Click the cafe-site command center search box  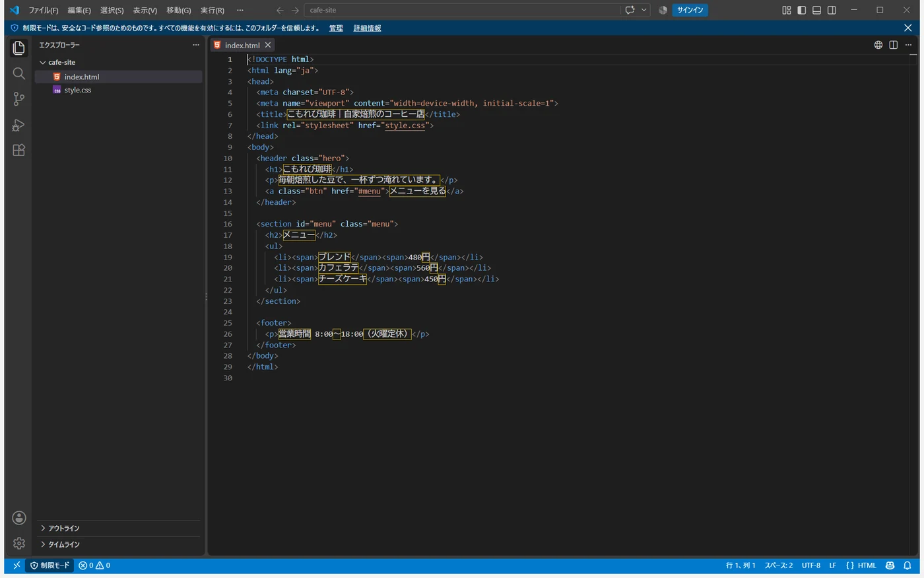(462, 10)
